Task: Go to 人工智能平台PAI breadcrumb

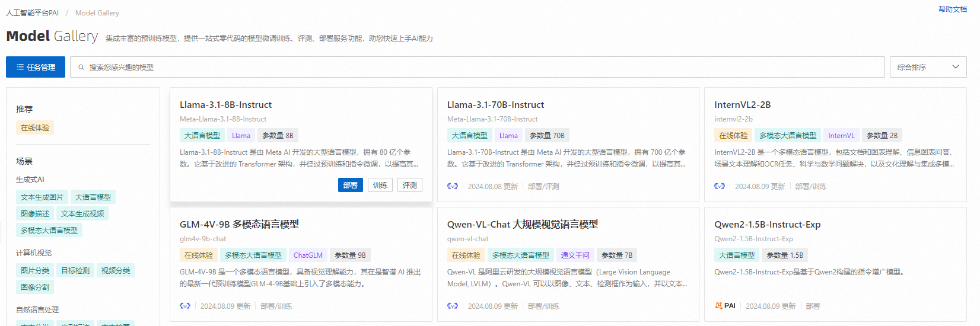Action: tap(33, 12)
